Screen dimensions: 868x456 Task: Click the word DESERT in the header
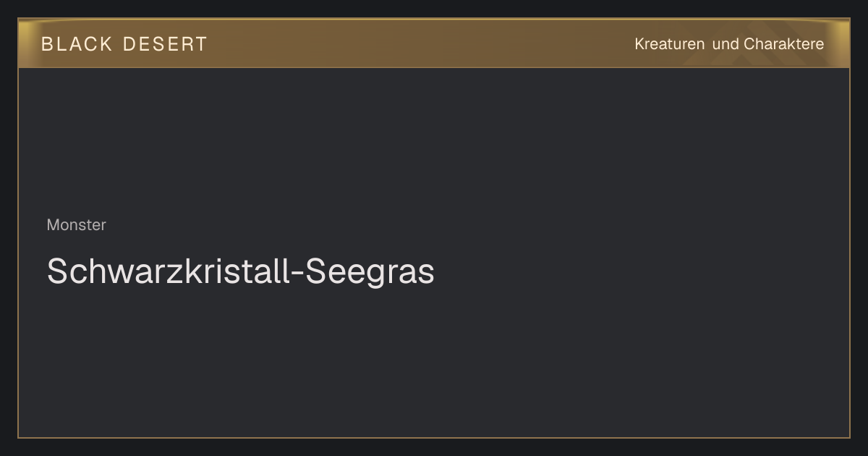tap(165, 44)
